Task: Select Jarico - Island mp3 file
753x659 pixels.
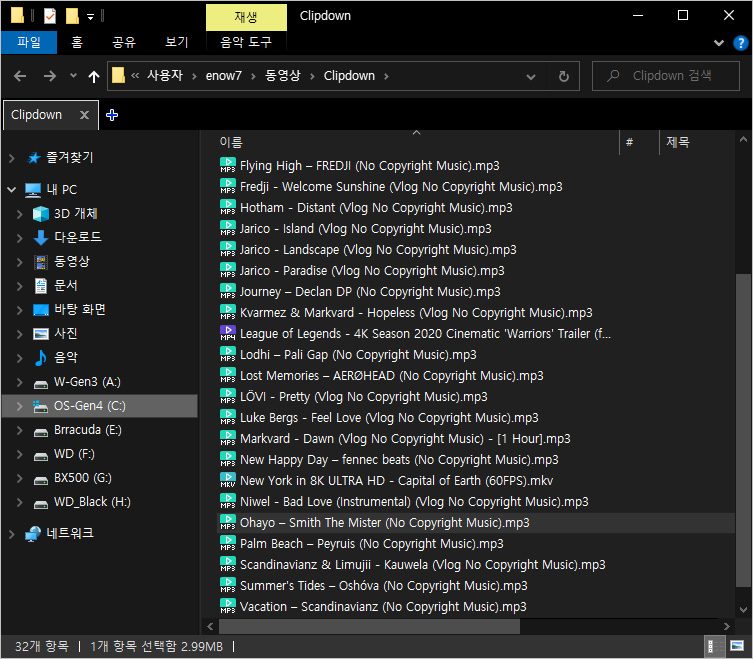Action: click(x=365, y=229)
